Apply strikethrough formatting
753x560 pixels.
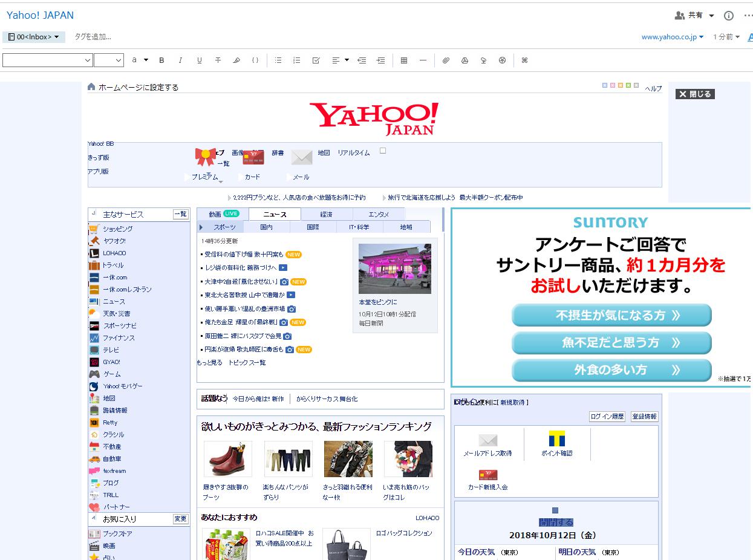point(218,60)
